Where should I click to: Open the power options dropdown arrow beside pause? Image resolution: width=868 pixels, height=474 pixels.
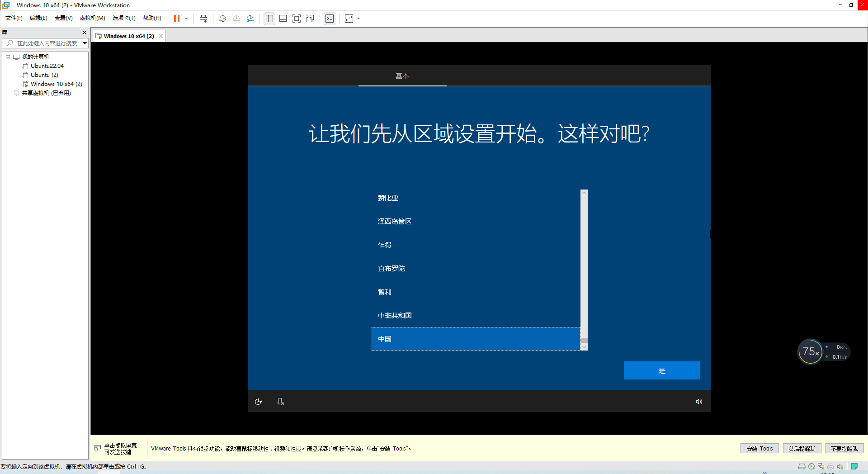(x=186, y=19)
